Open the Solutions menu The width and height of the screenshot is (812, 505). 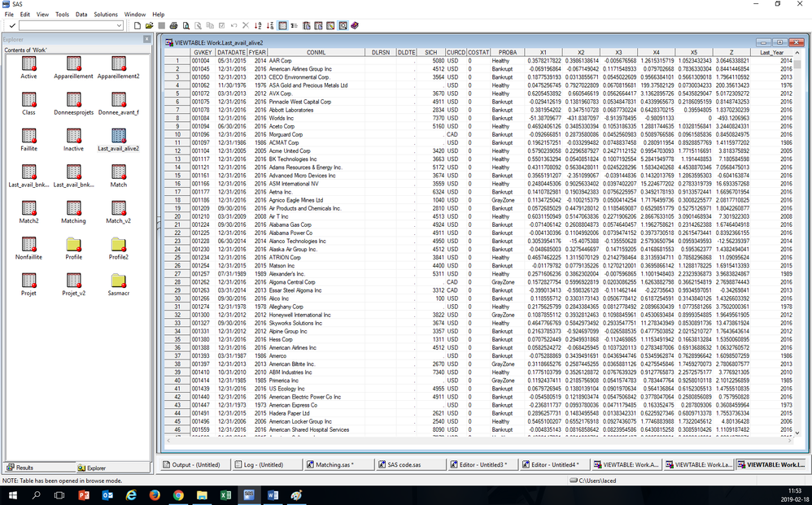(106, 15)
